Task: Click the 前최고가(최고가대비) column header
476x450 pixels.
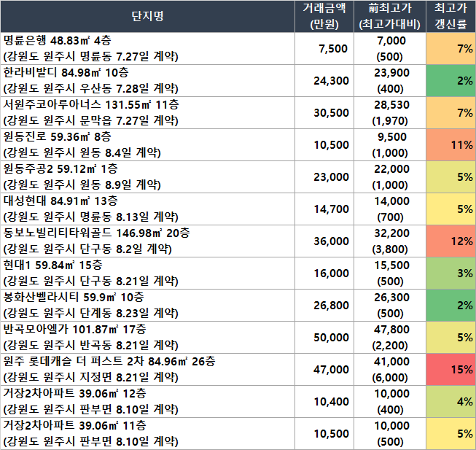Action: click(x=390, y=16)
